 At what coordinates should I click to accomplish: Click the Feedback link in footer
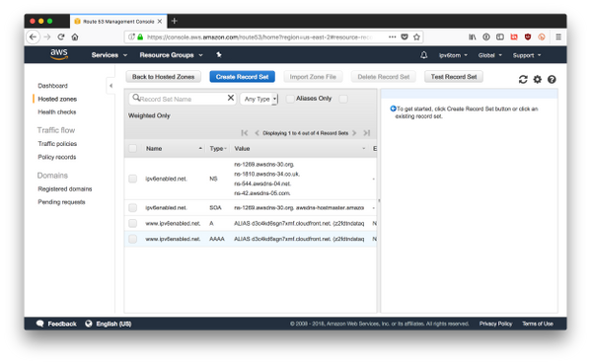56,324
